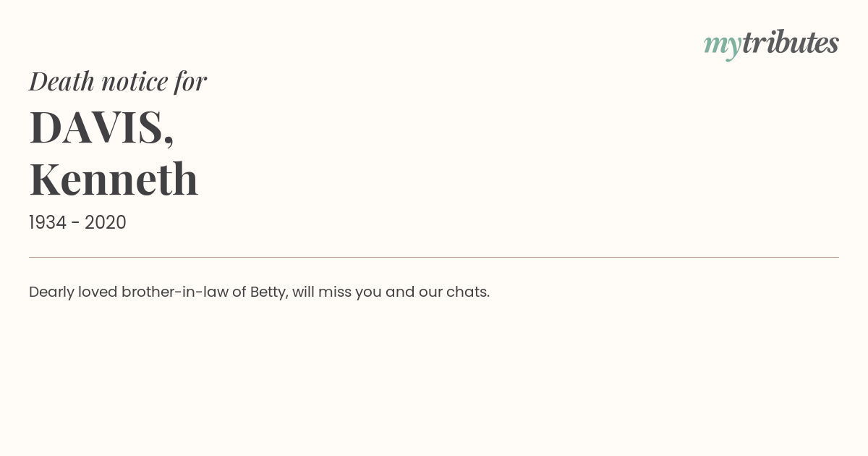868x456 pixels.
Task: Click the death year 2020
Action: point(106,223)
